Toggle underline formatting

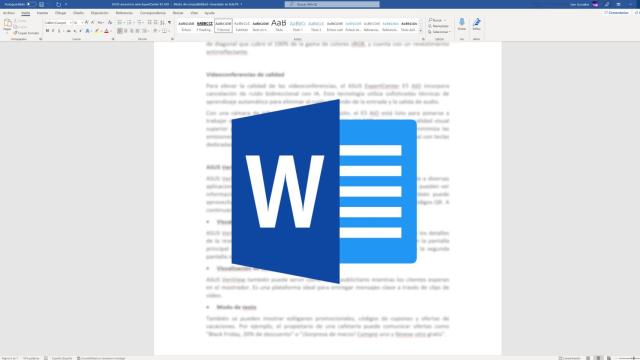coord(59,31)
